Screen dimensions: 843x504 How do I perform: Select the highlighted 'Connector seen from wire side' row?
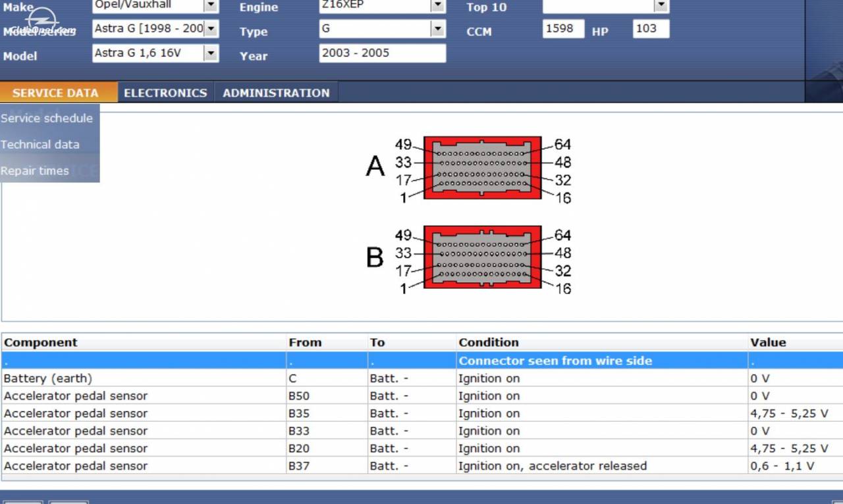422,361
